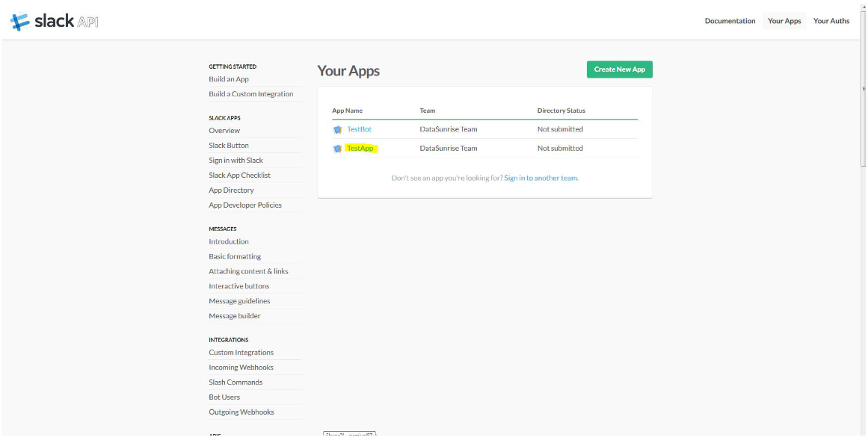Open the Documentation menu item
This screenshot has width=868, height=437.
(730, 21)
